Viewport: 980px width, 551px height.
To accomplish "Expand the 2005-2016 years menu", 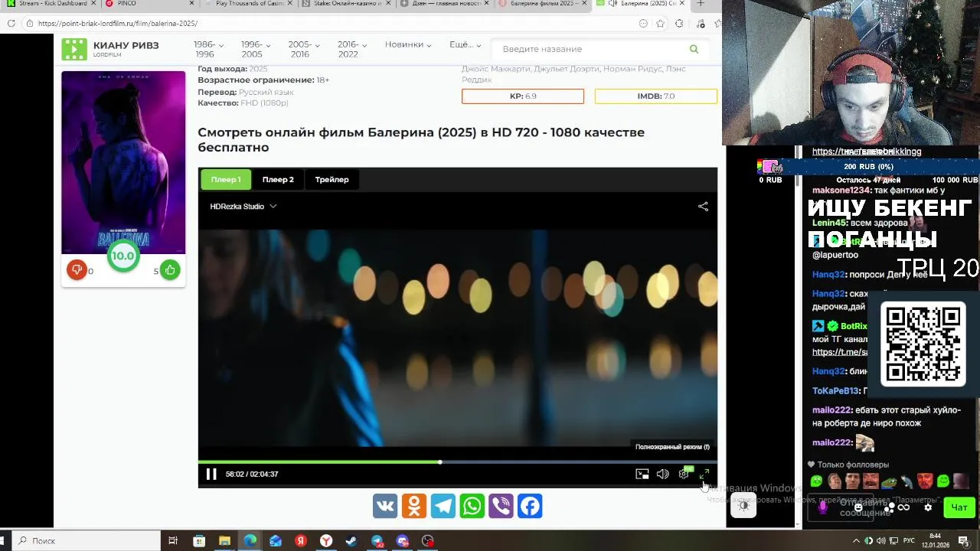I will [304, 49].
